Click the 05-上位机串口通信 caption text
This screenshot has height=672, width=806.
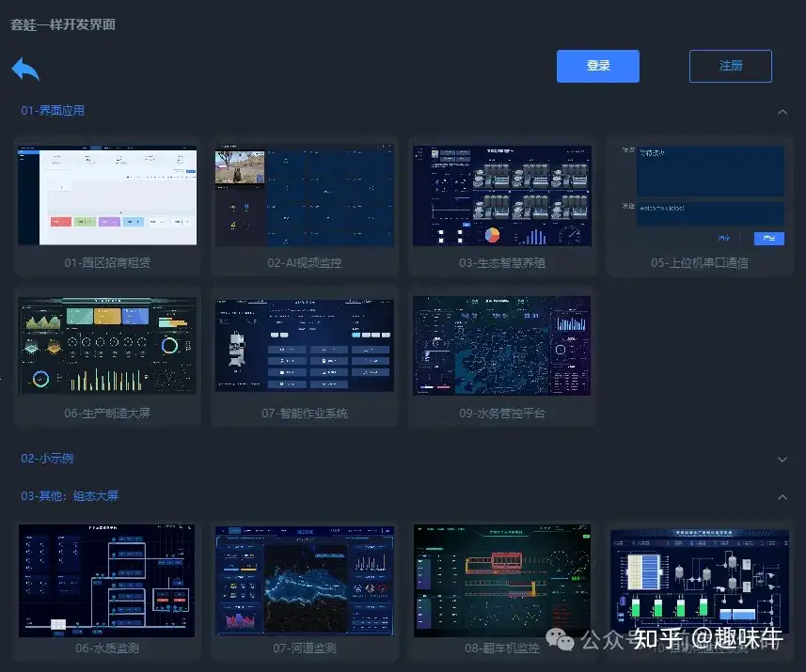[700, 262]
